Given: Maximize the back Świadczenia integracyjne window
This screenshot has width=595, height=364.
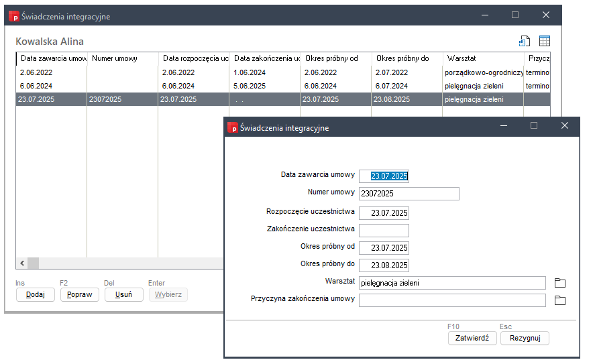Looking at the screenshot, I should click(x=515, y=15).
